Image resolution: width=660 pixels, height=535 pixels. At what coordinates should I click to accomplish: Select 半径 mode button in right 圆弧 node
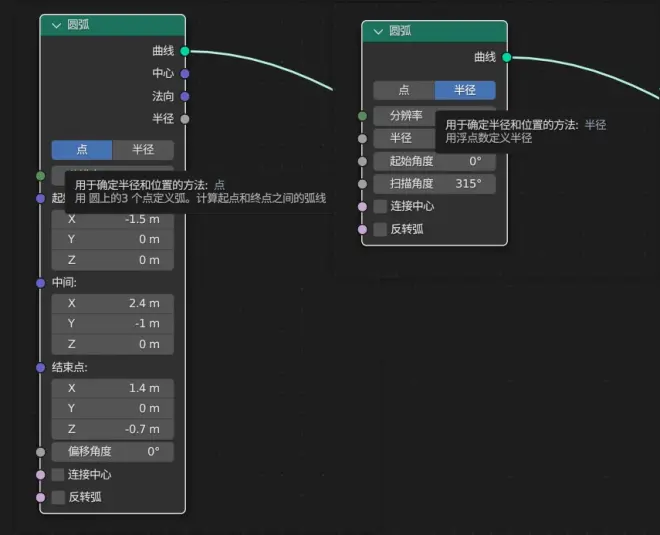465,90
